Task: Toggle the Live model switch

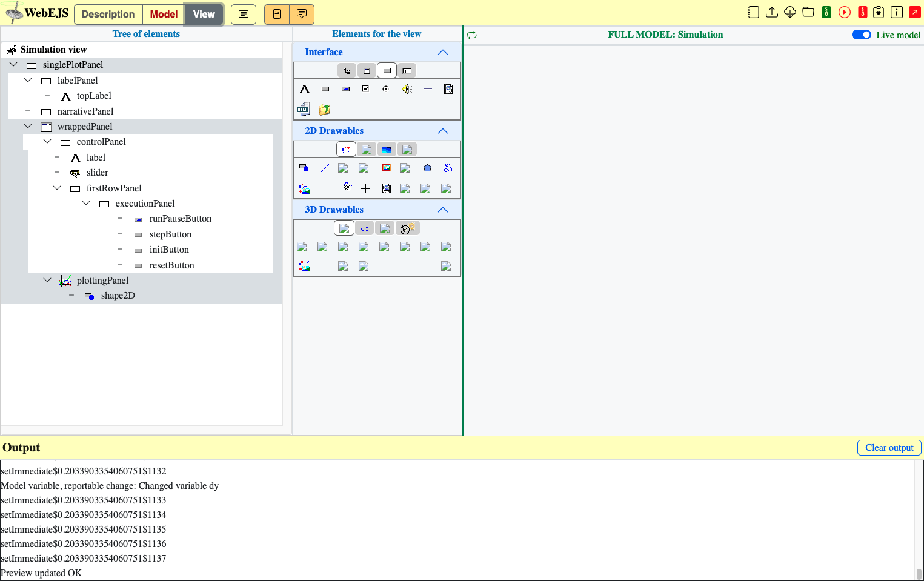Action: pos(861,35)
